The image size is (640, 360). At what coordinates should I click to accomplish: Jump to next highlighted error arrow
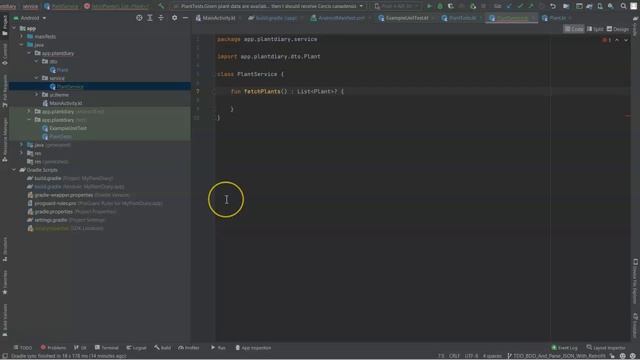coord(626,40)
